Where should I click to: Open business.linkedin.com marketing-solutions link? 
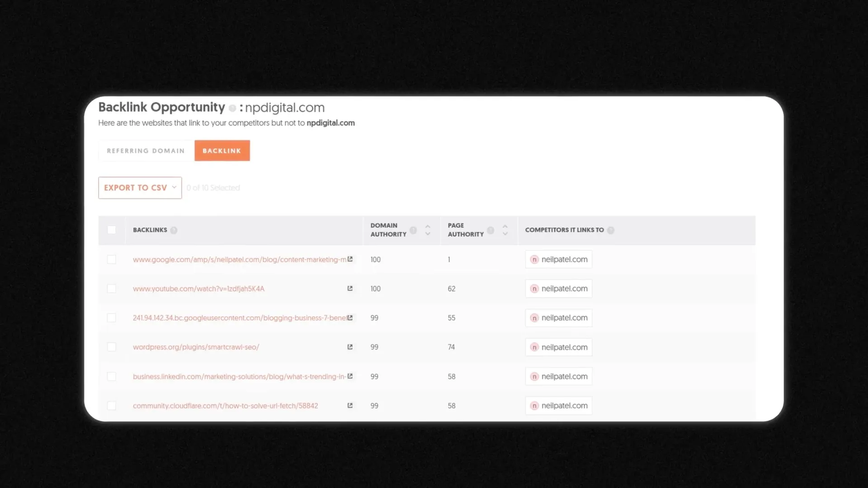coord(239,376)
